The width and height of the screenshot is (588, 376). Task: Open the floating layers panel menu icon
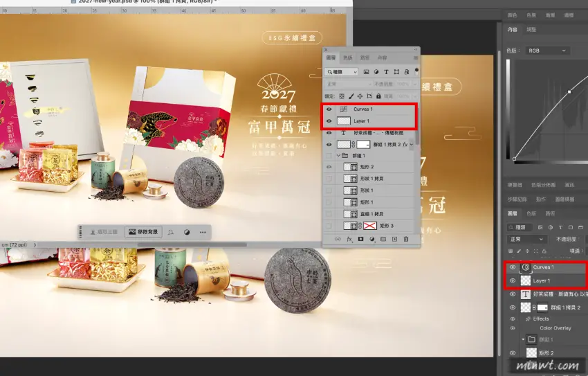pyautogui.click(x=416, y=57)
